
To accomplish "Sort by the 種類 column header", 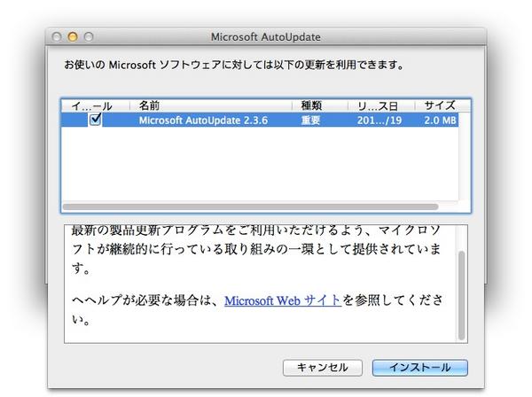I will pyautogui.click(x=320, y=105).
